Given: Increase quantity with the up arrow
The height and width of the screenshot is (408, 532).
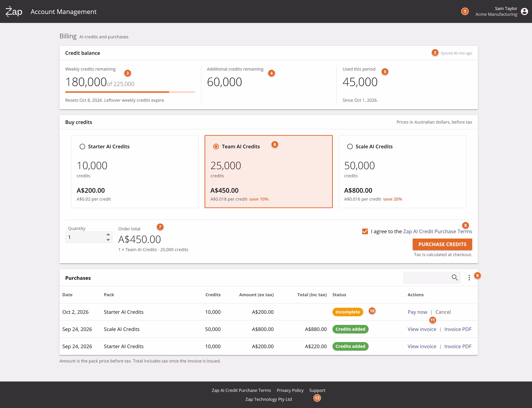Looking at the screenshot, I should (x=108, y=234).
